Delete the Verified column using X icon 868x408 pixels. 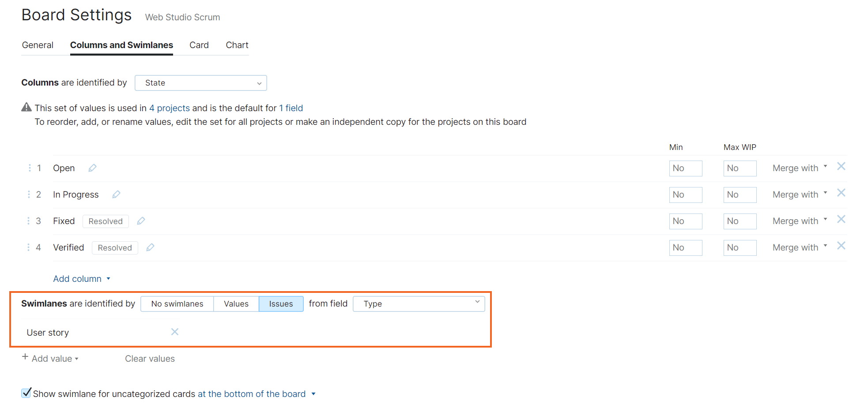pos(841,246)
